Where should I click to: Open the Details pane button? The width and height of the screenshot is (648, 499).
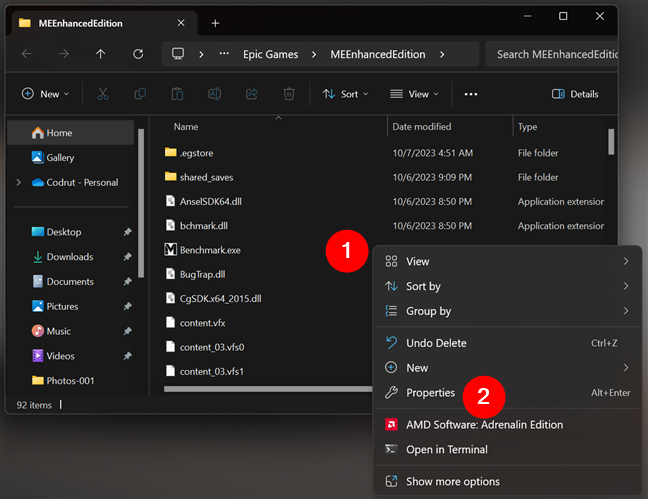pyautogui.click(x=575, y=94)
